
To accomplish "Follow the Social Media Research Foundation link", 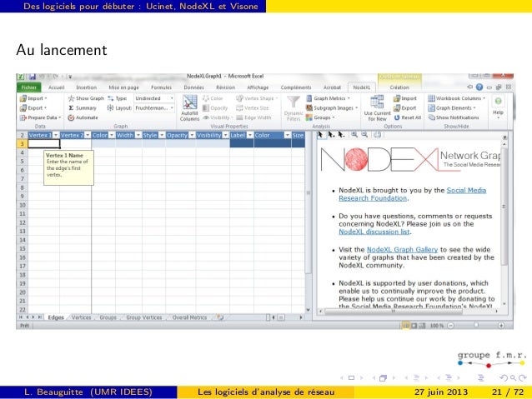I will (x=413, y=194).
